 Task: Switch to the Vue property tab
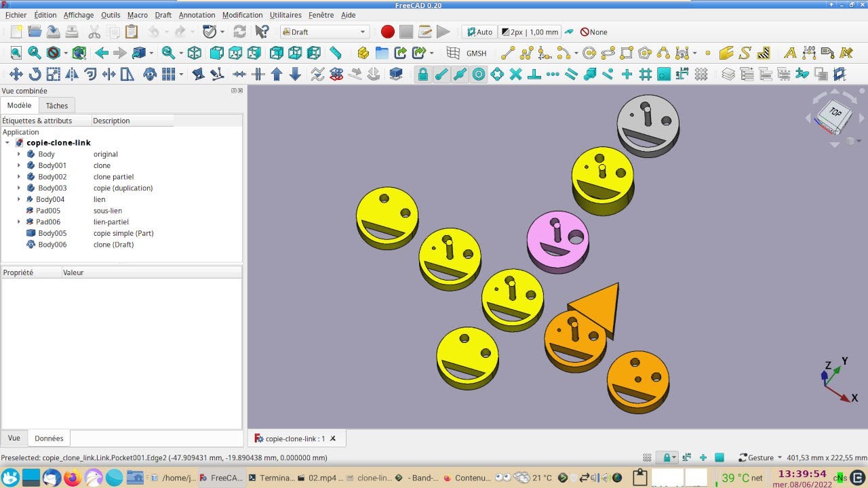tap(14, 439)
